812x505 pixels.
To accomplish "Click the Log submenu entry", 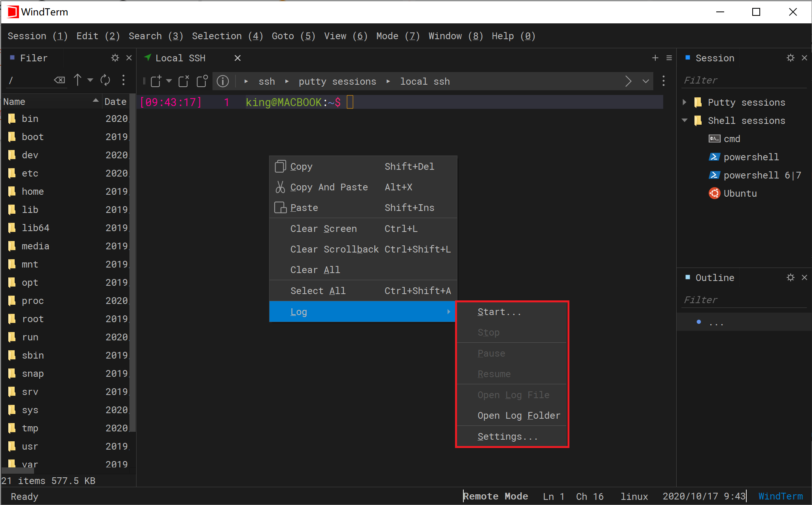I will (362, 312).
